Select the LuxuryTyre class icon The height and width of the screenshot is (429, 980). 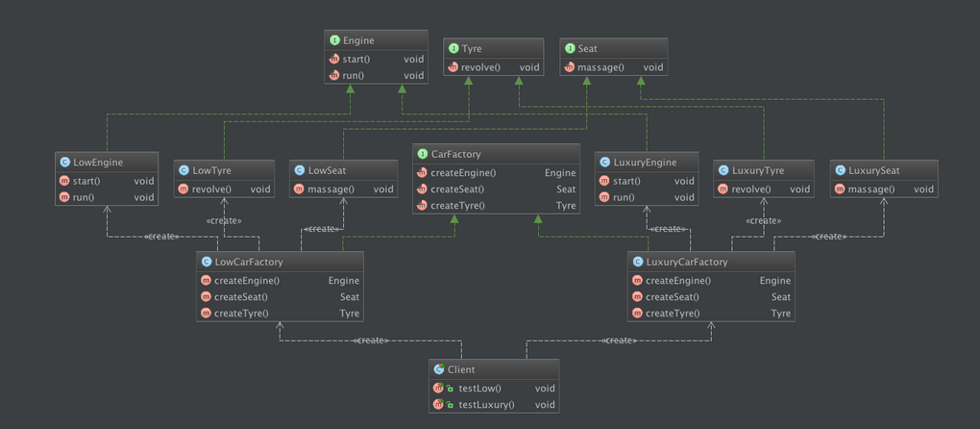point(723,170)
